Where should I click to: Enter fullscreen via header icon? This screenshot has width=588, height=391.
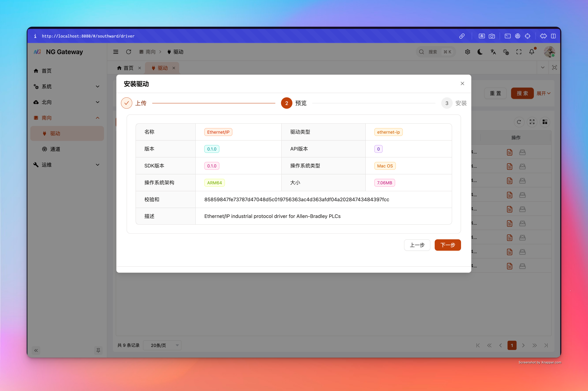(519, 52)
